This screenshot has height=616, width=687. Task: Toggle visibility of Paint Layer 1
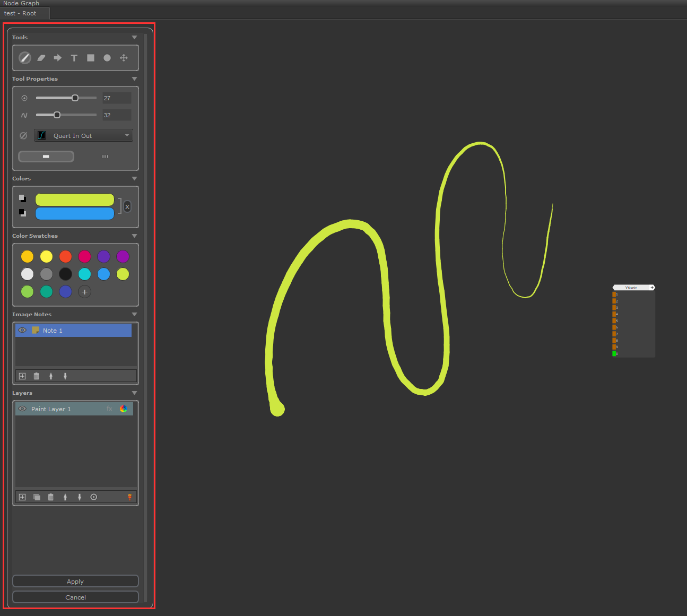click(x=22, y=409)
